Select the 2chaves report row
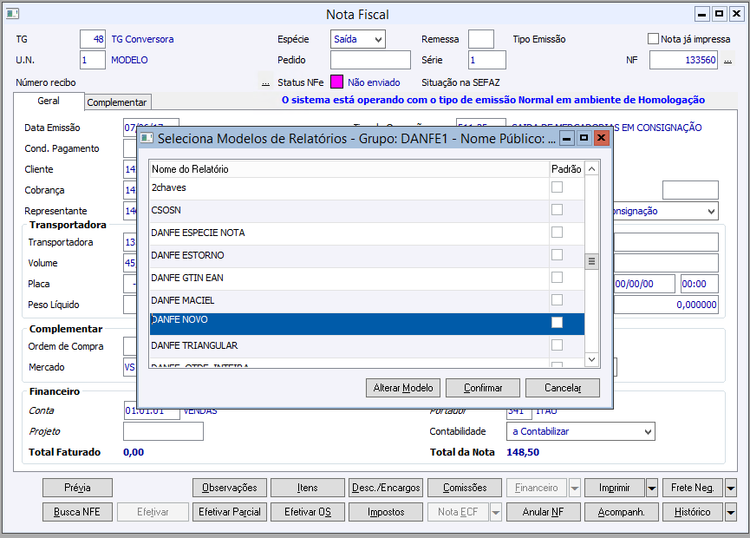Image resolution: width=750 pixels, height=538 pixels. coord(367,189)
